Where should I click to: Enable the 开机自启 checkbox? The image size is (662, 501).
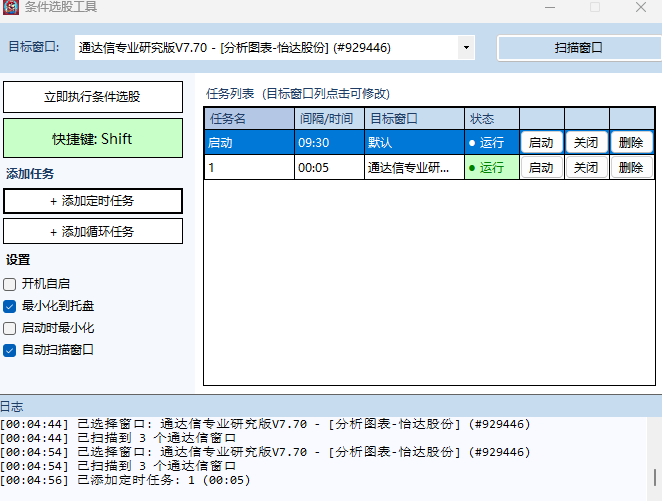point(9,284)
